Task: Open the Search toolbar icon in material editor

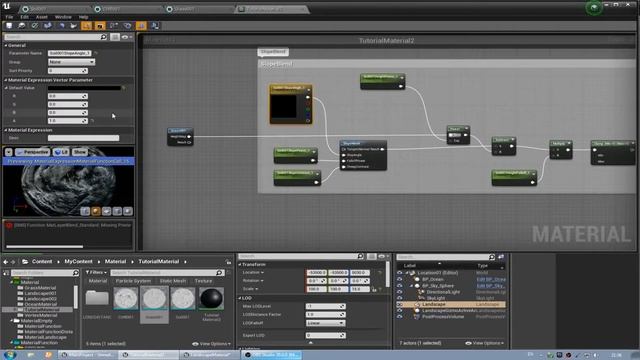Action: pos(48,26)
